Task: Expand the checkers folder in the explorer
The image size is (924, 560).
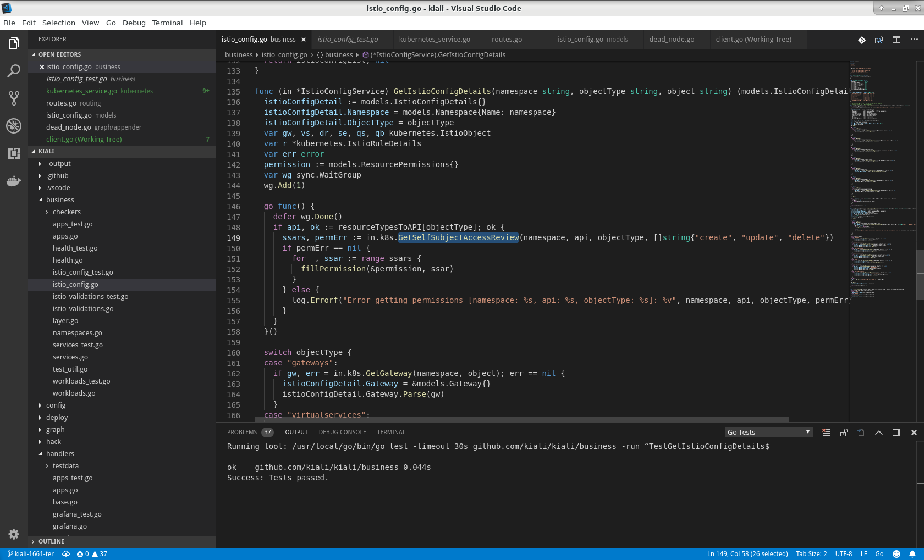Action: coord(67,212)
